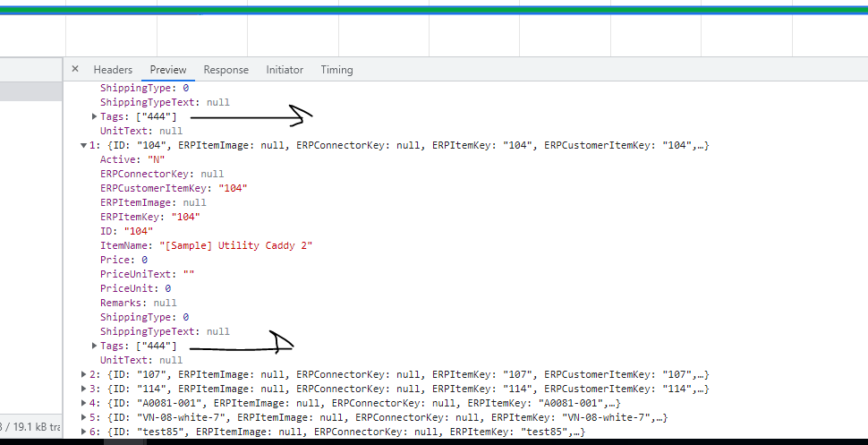
Task: Open the Timing tab
Action: point(336,70)
